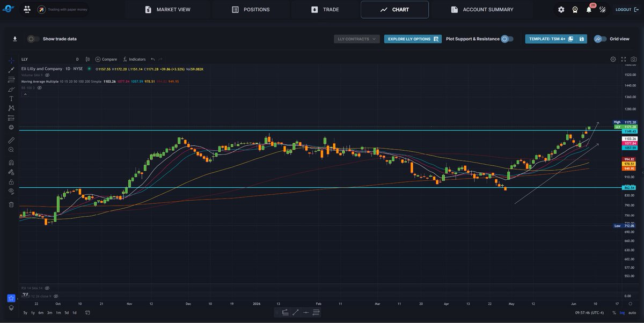Open account settings gear in top bar
644x323 pixels.
(x=561, y=10)
